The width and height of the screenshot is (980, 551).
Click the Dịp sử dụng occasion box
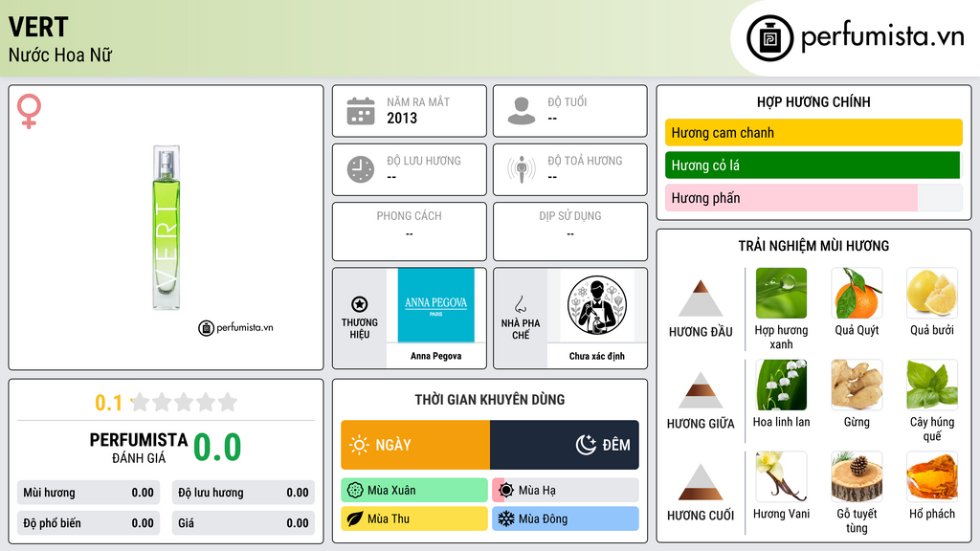click(x=570, y=231)
